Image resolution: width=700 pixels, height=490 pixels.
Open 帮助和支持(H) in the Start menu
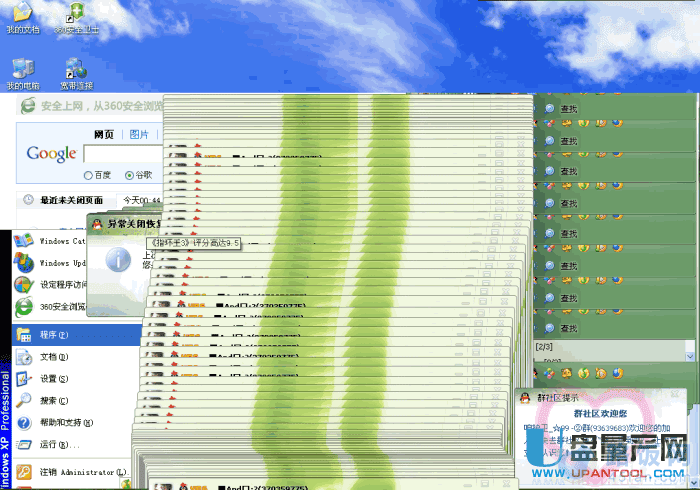pyautogui.click(x=73, y=422)
